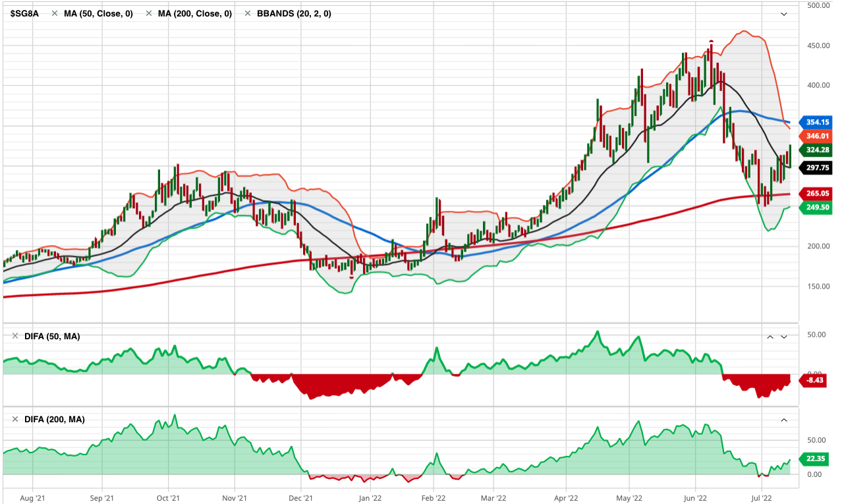Open MA (200, Close, 0) settings label
The height and width of the screenshot is (504, 842).
[195, 14]
